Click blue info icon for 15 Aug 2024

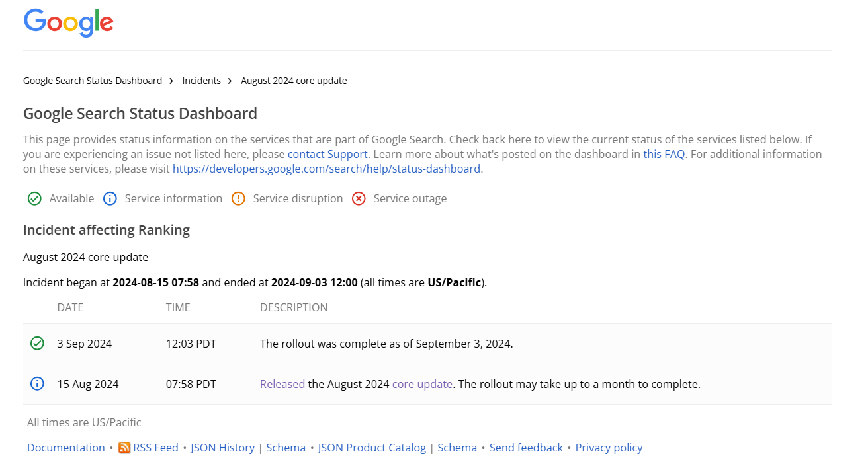click(37, 383)
